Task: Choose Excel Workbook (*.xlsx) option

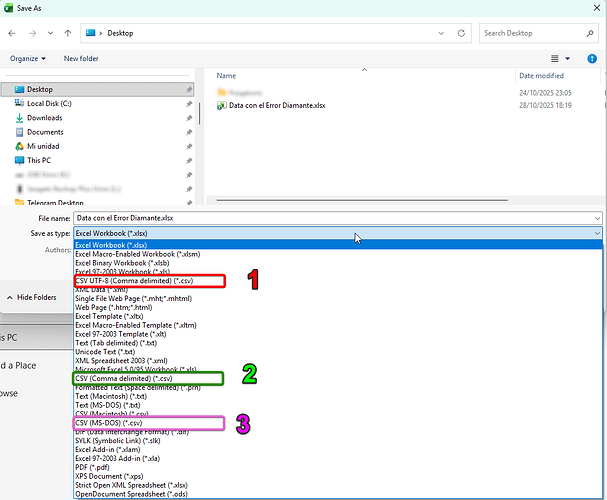Action: pos(338,245)
